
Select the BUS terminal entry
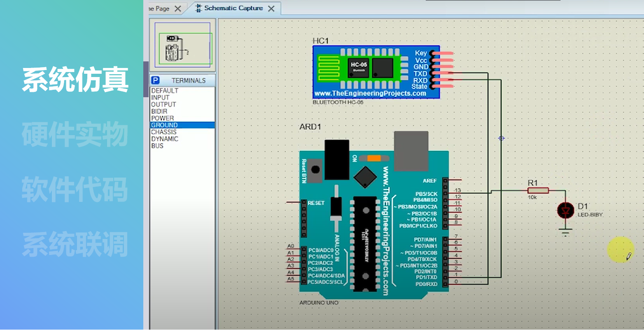157,146
